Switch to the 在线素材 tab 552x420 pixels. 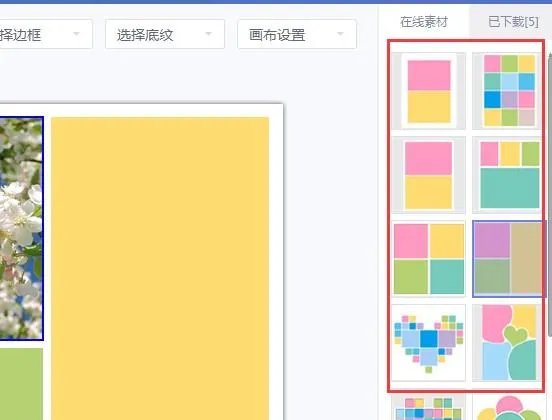[x=424, y=22]
